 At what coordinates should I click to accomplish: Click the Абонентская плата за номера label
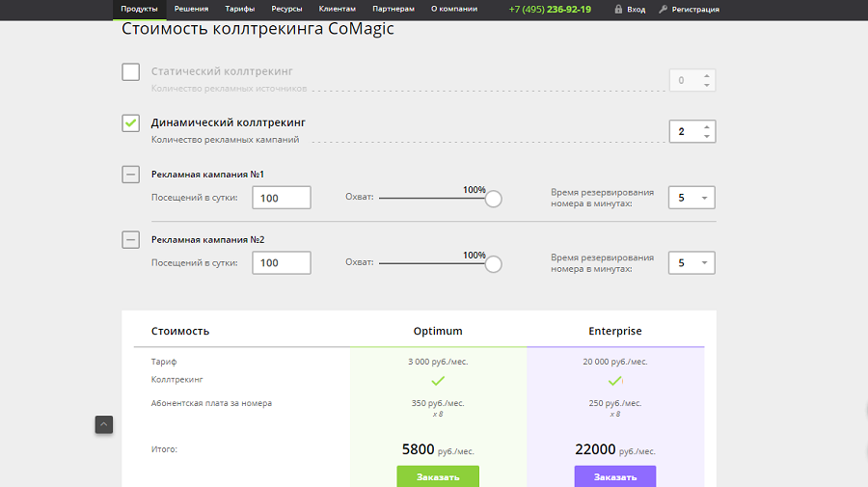(211, 403)
